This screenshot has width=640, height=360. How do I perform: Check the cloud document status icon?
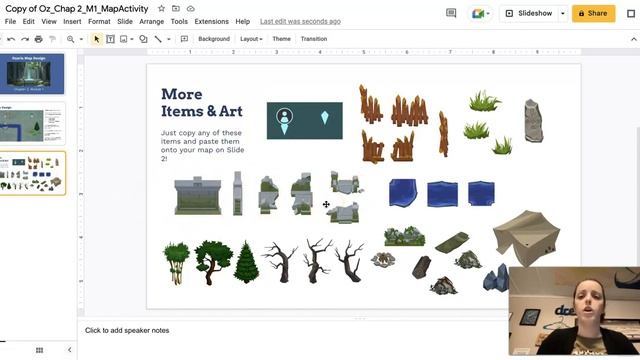click(191, 9)
